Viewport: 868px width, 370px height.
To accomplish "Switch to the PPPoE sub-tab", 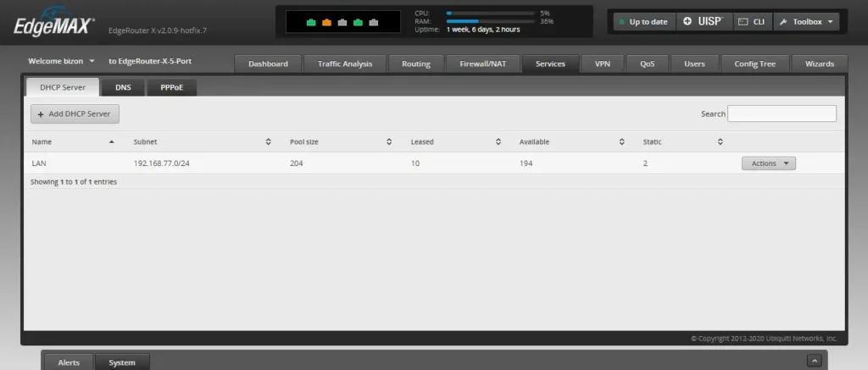I will point(171,87).
